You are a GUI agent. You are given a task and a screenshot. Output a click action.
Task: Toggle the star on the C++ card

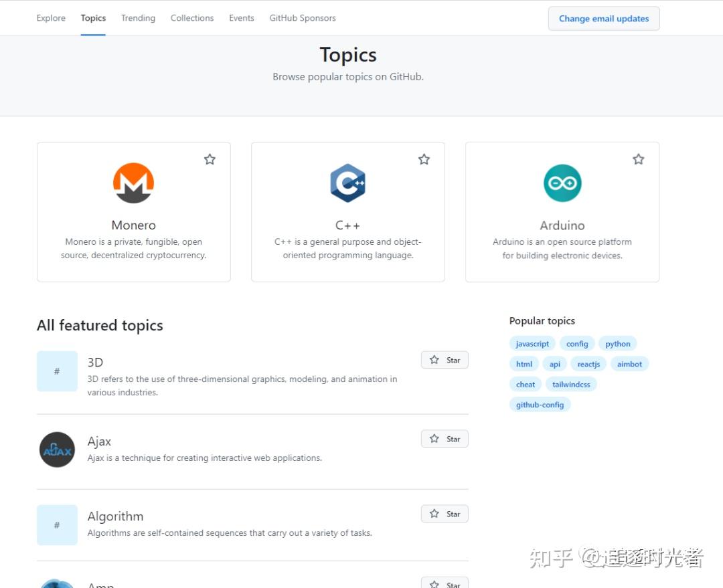424,159
